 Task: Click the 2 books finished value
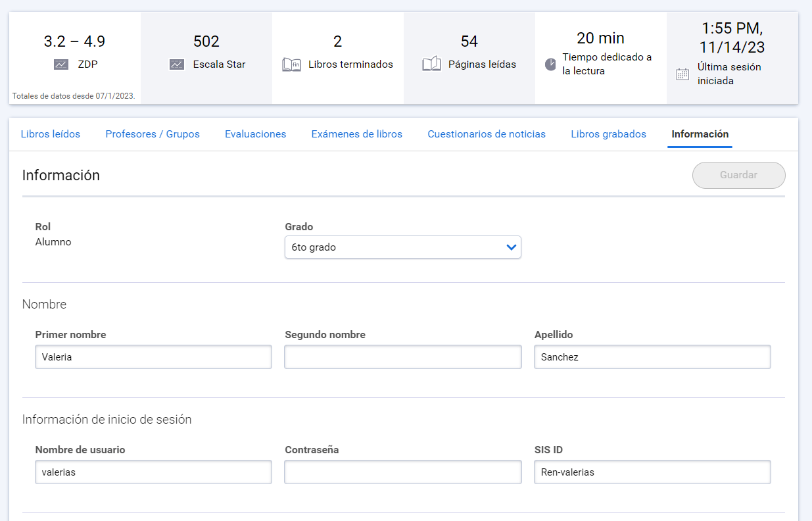[x=337, y=41]
